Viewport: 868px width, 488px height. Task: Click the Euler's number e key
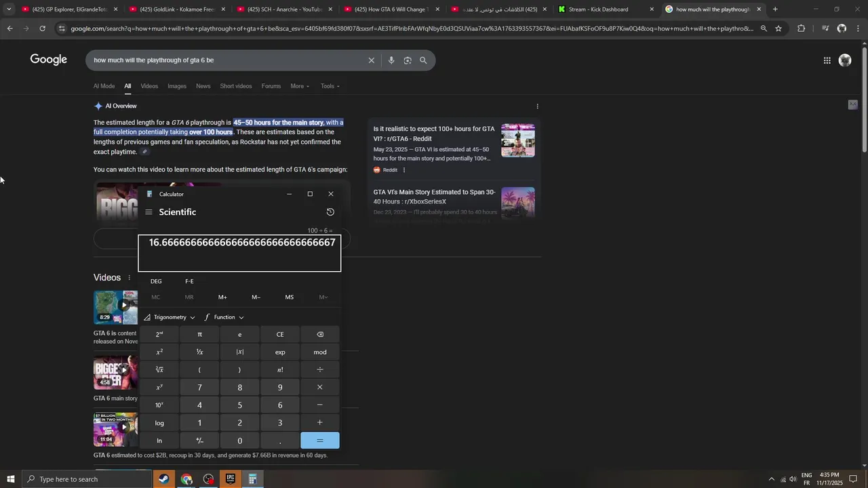[239, 334]
